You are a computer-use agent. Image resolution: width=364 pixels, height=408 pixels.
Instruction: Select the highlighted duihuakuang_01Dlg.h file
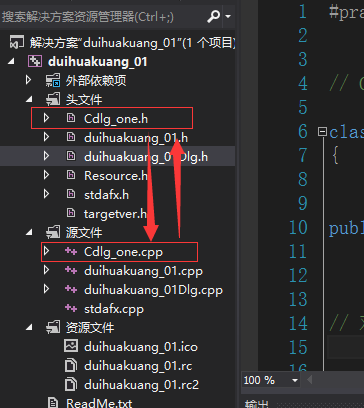tap(146, 157)
